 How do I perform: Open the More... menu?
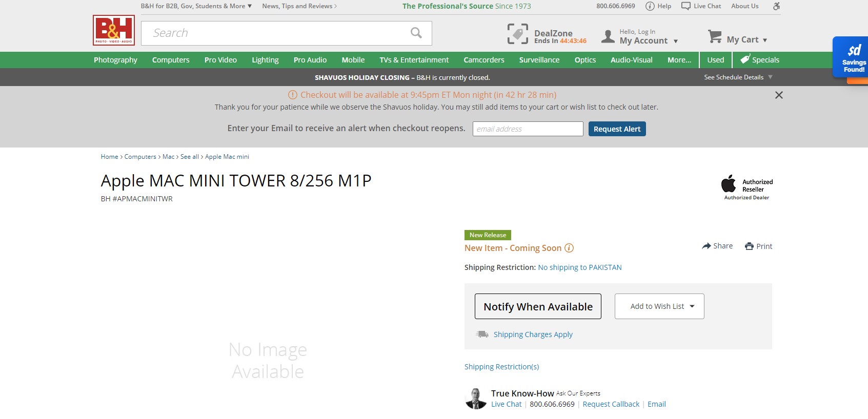coord(679,60)
